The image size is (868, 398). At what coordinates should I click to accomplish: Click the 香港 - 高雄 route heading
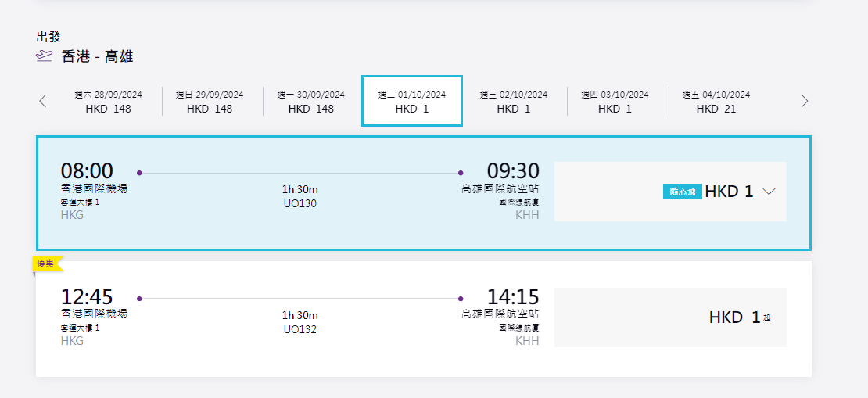97,56
